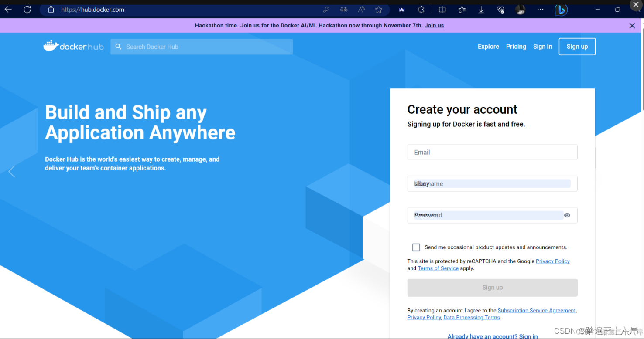Image resolution: width=644 pixels, height=339 pixels.
Task: Enable occasional product updates checkbox
Action: click(416, 247)
